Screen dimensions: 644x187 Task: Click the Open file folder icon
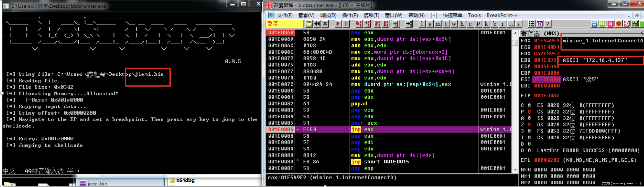point(309,24)
